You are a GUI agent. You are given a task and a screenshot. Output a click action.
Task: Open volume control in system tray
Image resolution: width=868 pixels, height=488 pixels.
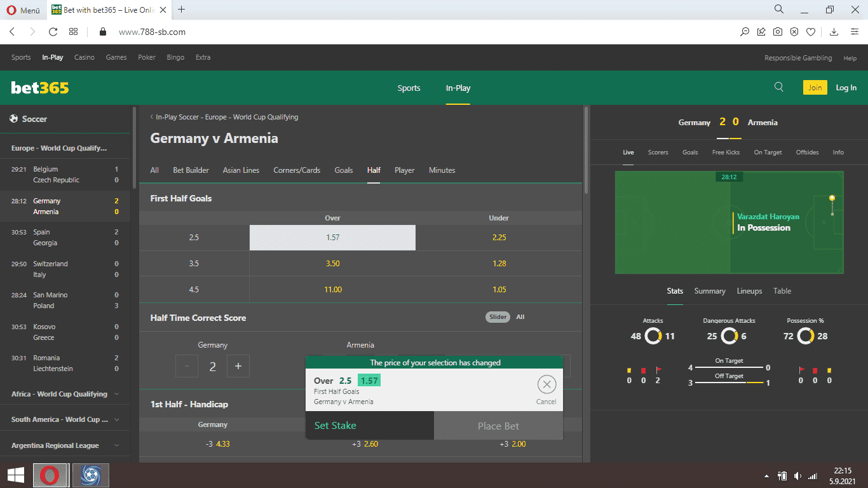point(797,476)
